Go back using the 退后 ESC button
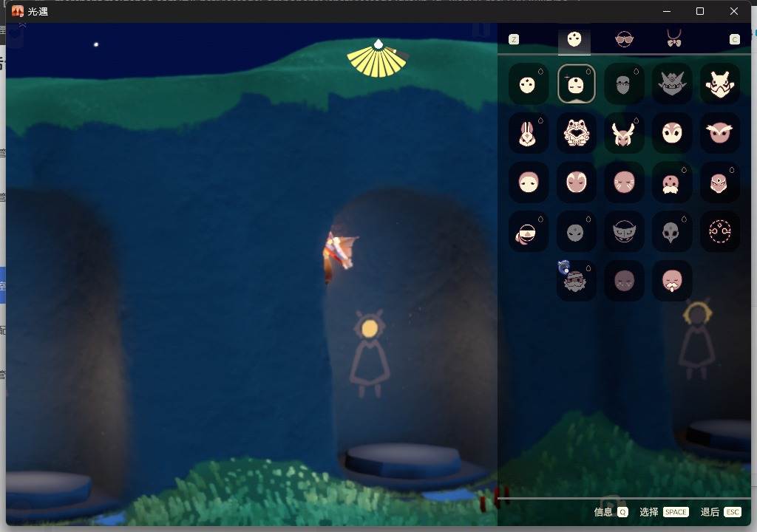Screen dimensions: 757x532 pyautogui.click(x=720, y=512)
